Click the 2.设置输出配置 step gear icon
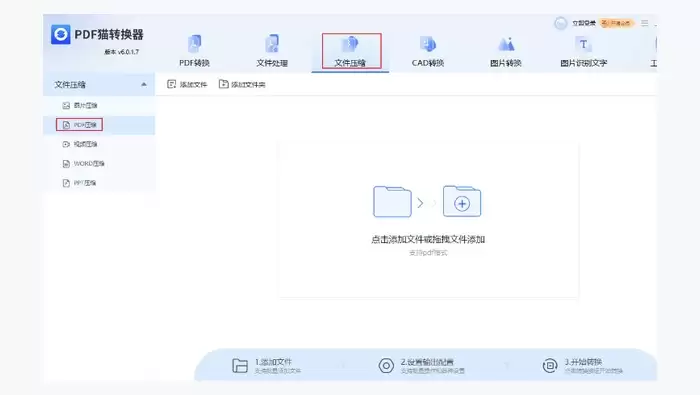 [x=386, y=366]
